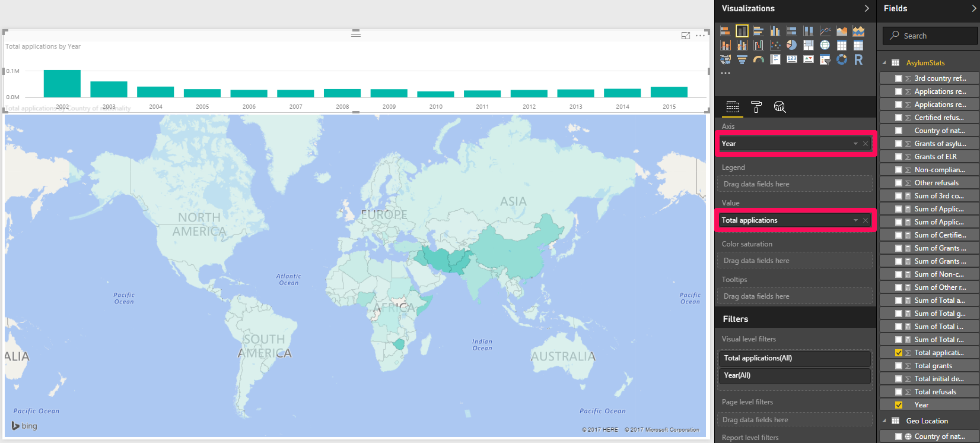980x443 pixels.
Task: Switch to the Format paint-roller tab
Action: point(756,107)
